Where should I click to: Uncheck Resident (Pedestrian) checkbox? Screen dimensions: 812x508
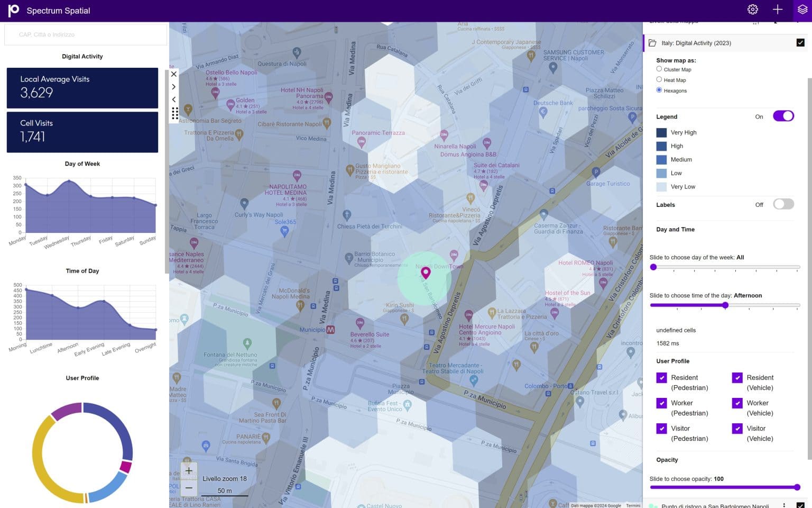661,378
